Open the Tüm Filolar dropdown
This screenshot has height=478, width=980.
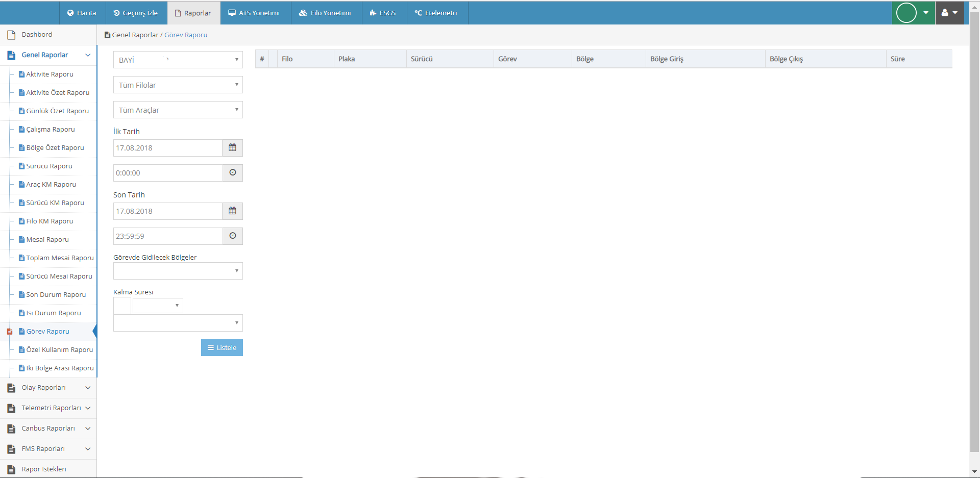[x=178, y=85]
